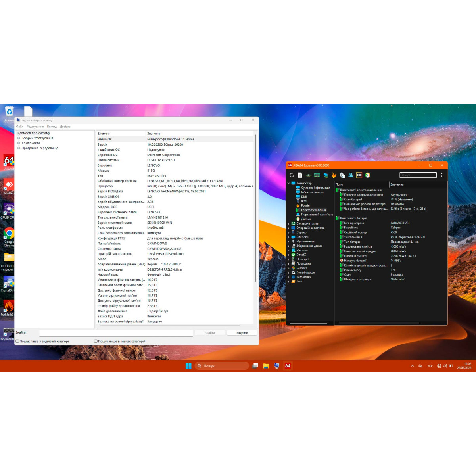Expand Програмне середовище tree node
The width and height of the screenshot is (476, 476).
point(18,148)
